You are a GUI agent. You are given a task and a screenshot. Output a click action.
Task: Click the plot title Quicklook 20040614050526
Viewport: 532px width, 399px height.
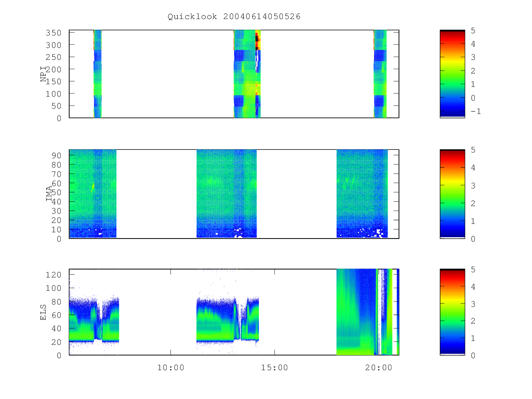(x=234, y=17)
